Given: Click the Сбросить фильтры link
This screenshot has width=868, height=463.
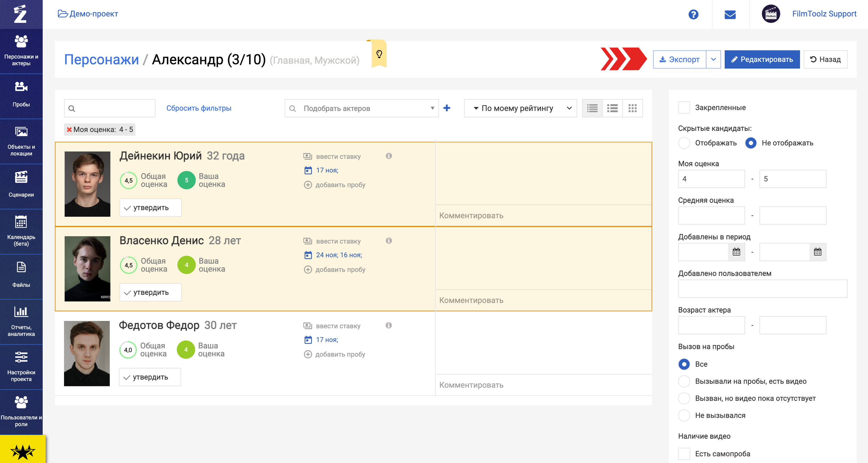Looking at the screenshot, I should 199,108.
